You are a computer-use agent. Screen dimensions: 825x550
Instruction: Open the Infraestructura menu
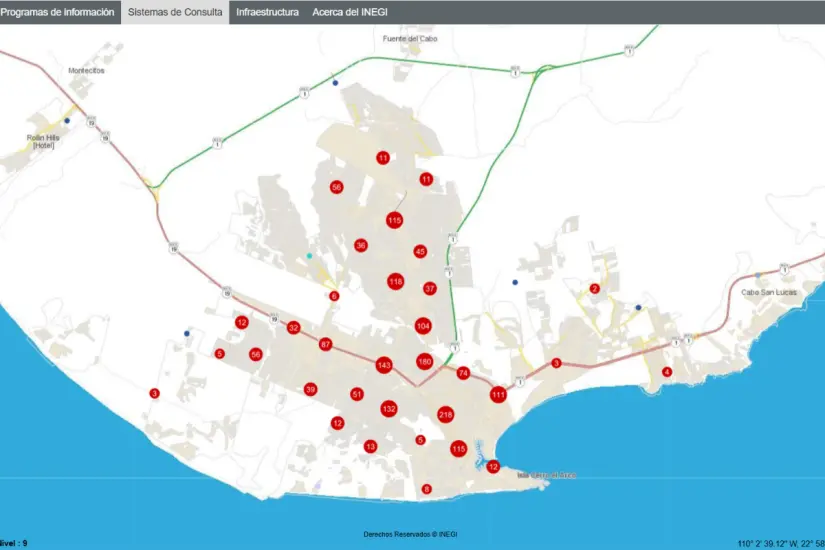[267, 12]
